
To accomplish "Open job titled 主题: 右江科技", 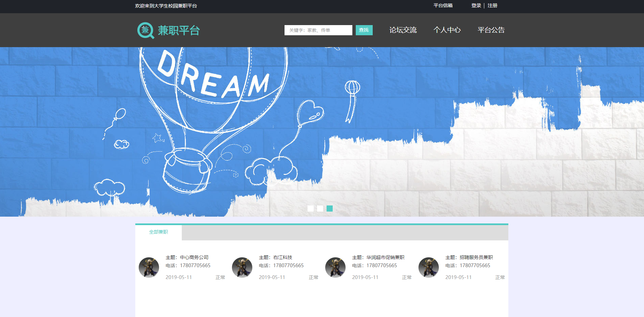I will click(276, 258).
